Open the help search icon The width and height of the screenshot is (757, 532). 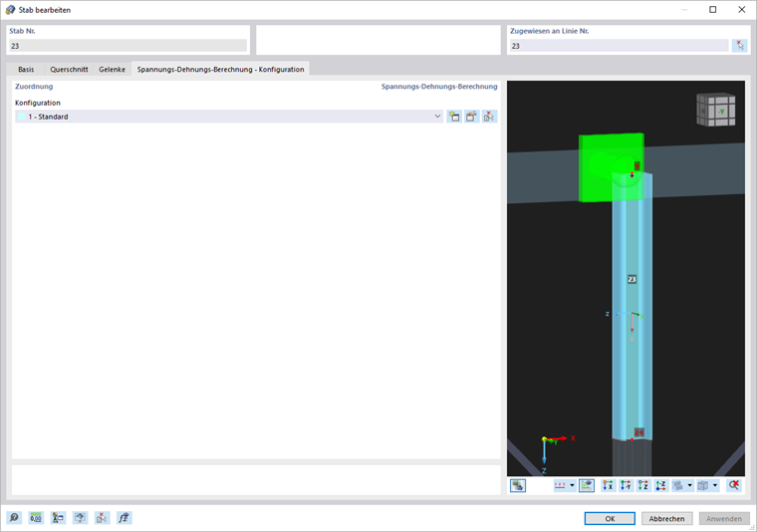[14, 518]
